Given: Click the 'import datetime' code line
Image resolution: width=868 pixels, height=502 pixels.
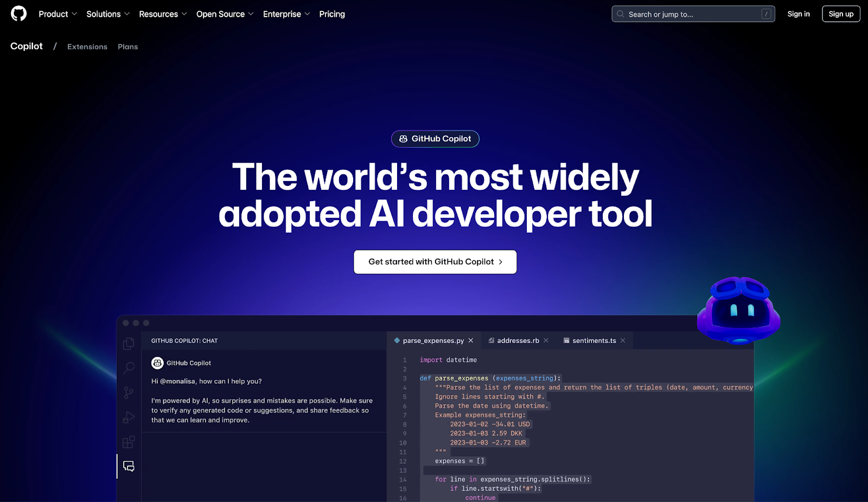Looking at the screenshot, I should click(x=448, y=360).
